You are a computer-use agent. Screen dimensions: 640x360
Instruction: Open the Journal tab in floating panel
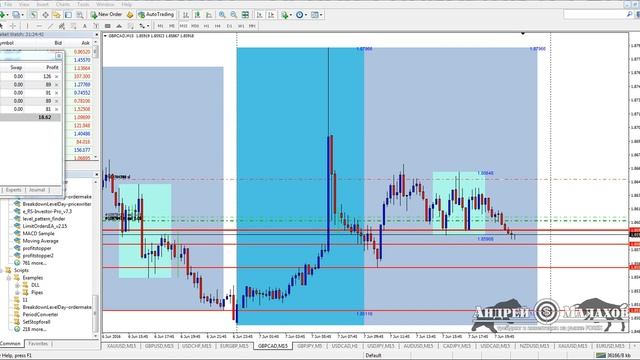(37, 190)
